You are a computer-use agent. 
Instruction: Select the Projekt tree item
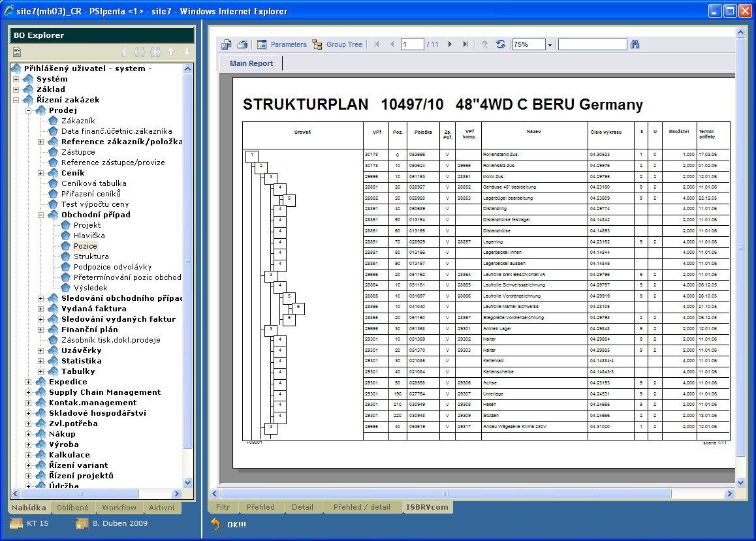(87, 225)
